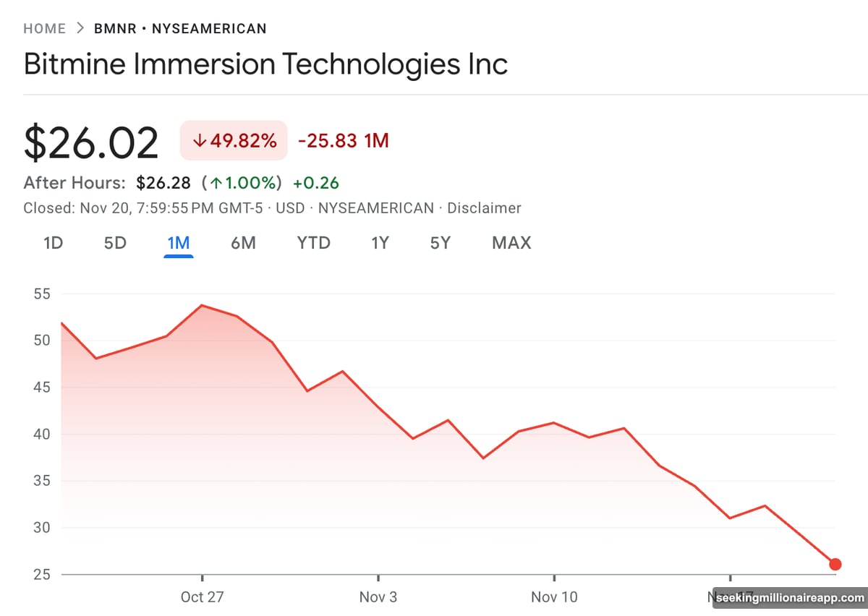Select the 1D time range tab
868x616 pixels.
53,243
